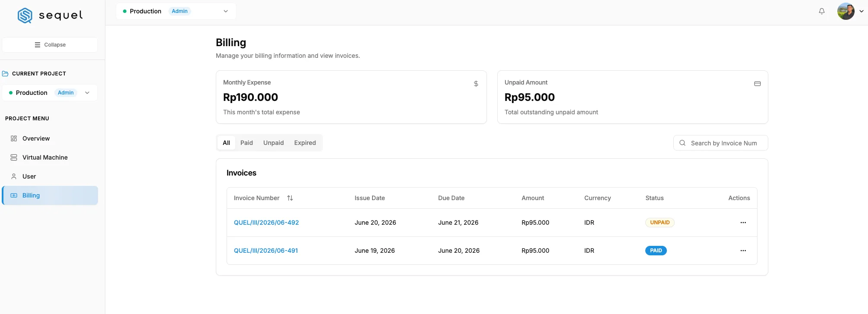Select the Expired filter tab
The height and width of the screenshot is (314, 868).
coord(305,143)
